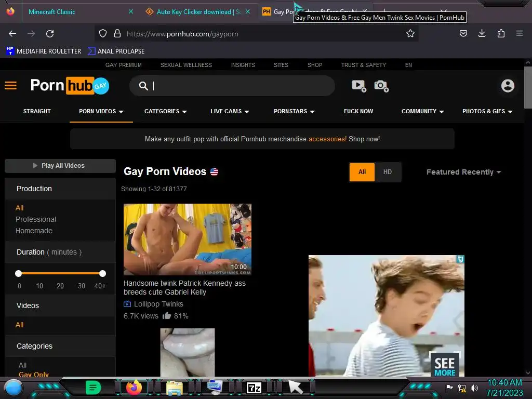Open File Explorer from the taskbar

pos(175,388)
